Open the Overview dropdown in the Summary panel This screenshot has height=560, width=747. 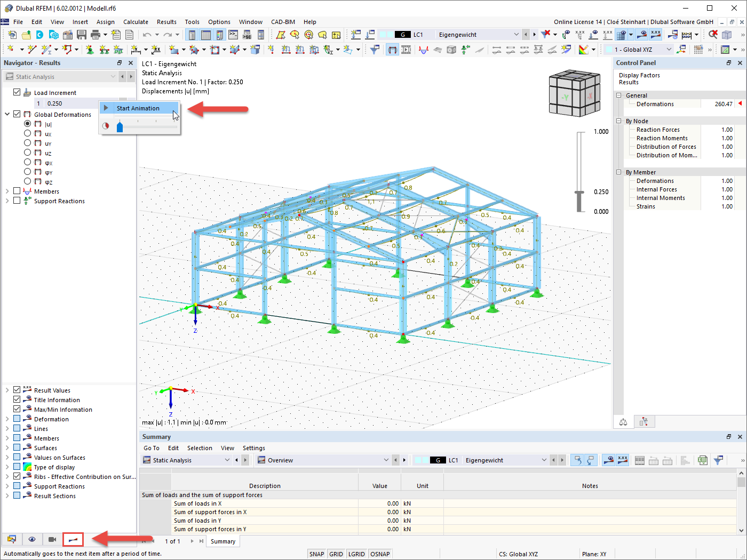coord(386,460)
